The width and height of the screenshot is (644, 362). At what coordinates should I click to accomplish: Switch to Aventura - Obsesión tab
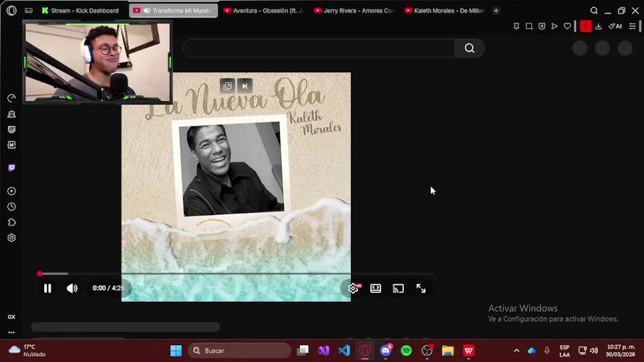[264, 11]
